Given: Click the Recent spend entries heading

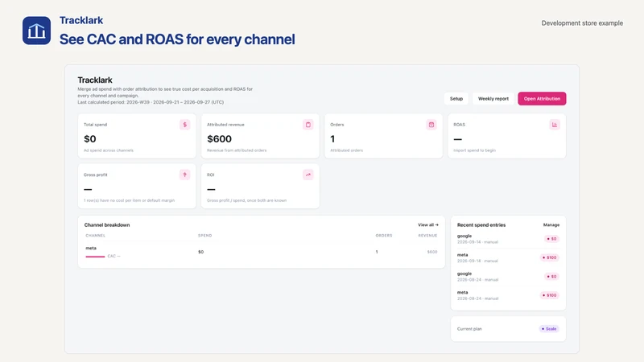Looking at the screenshot, I should (481, 225).
